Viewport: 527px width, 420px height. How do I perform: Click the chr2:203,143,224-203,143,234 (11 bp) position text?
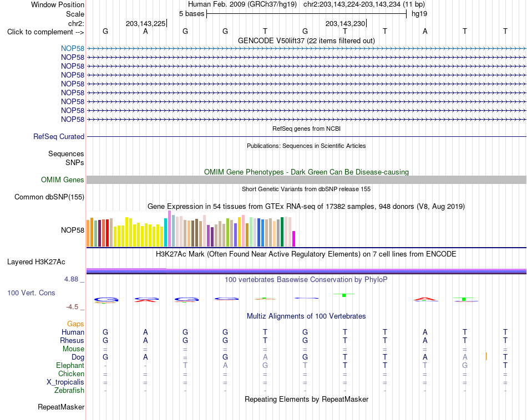(364, 4)
